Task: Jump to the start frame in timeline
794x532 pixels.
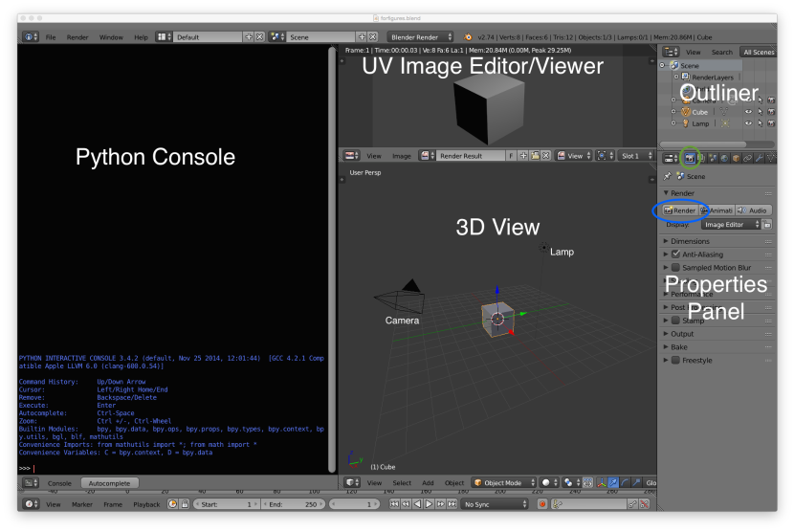Action: [x=394, y=504]
